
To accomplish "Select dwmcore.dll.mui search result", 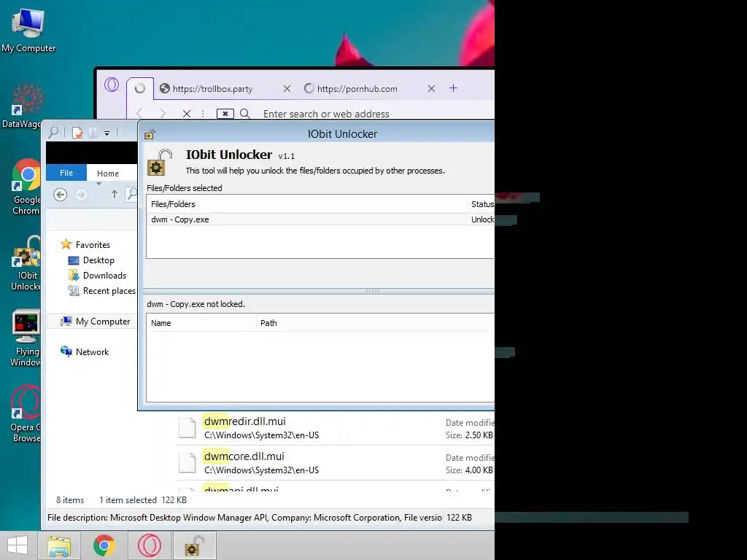I will tap(336, 463).
